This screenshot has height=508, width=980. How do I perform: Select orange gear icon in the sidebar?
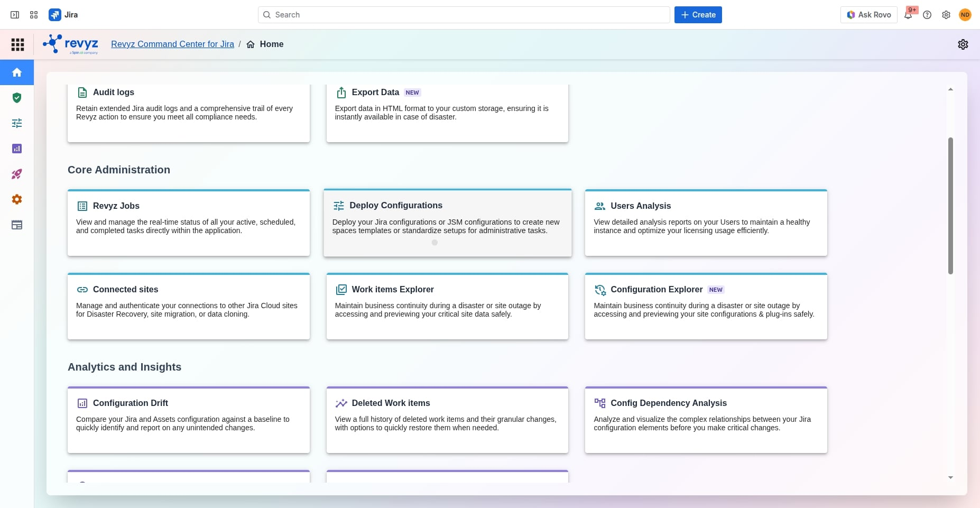tap(17, 199)
